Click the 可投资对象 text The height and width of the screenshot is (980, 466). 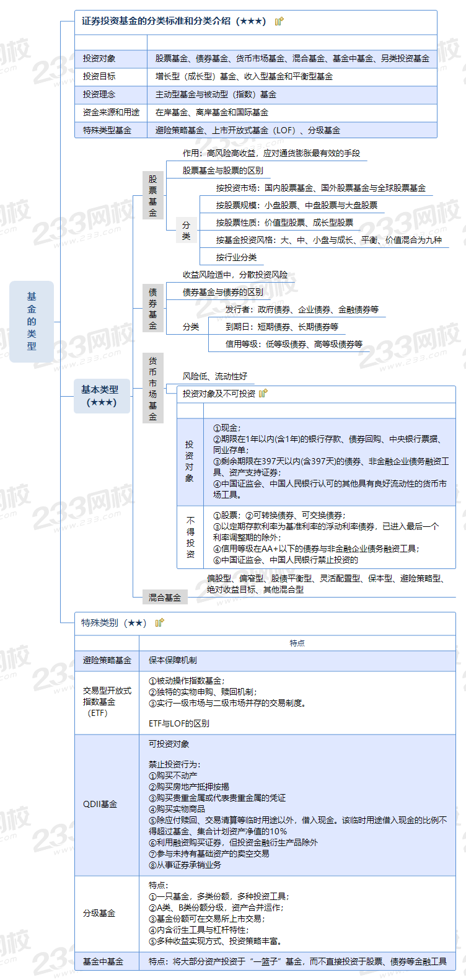169,744
